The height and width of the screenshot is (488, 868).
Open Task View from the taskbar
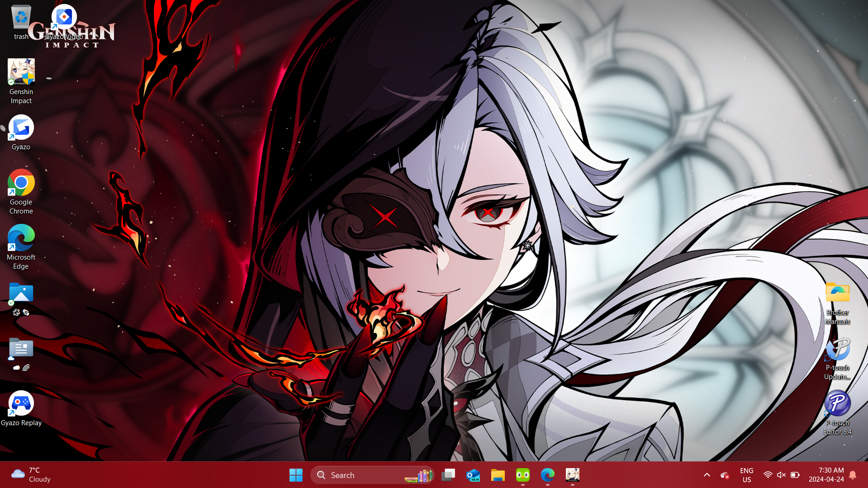[448, 475]
